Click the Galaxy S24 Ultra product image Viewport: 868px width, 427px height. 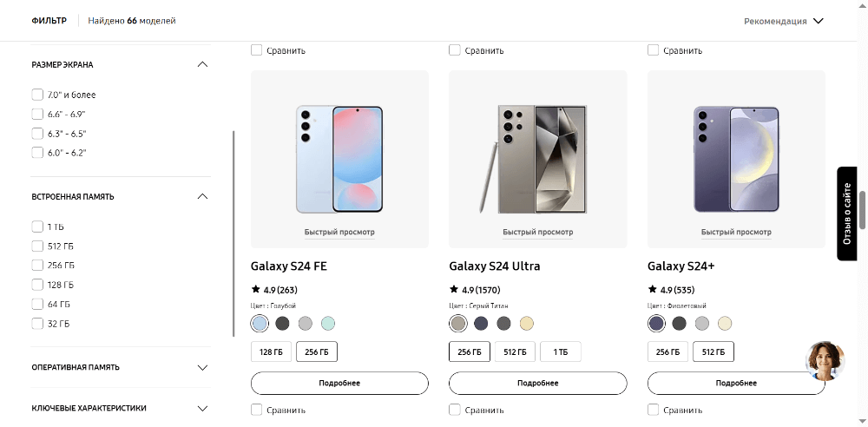pyautogui.click(x=537, y=160)
